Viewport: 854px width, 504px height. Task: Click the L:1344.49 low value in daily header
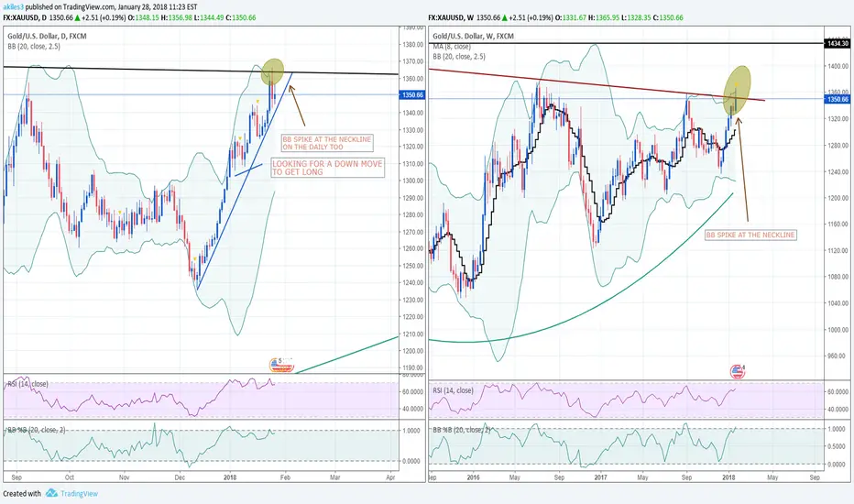pos(209,17)
